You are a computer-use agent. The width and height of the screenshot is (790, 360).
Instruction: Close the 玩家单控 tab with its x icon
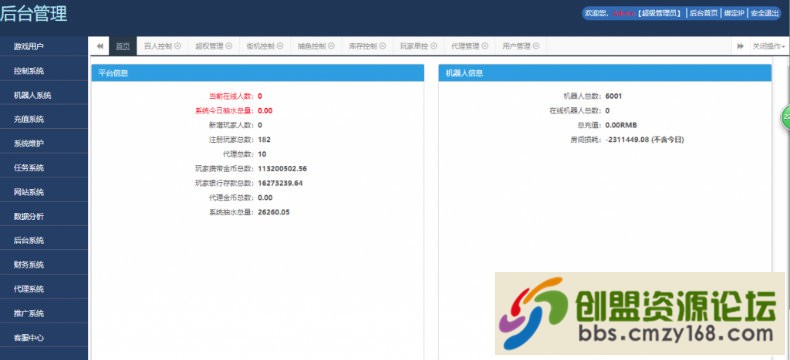434,46
